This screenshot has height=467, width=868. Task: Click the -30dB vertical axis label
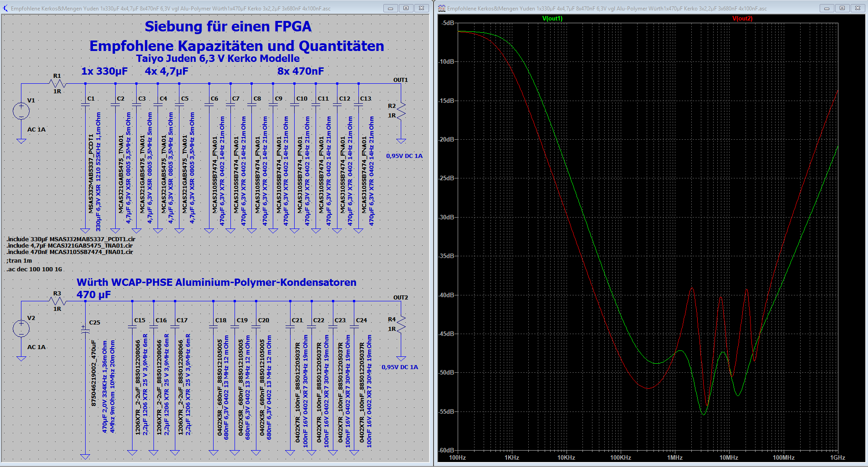pyautogui.click(x=447, y=217)
